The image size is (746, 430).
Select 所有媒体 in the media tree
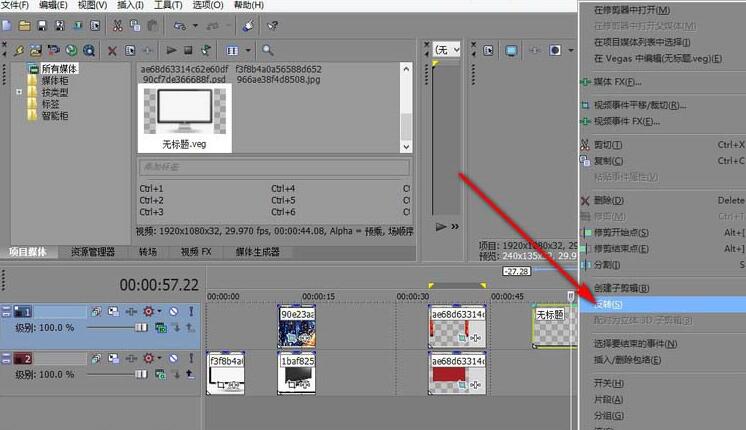pos(59,68)
